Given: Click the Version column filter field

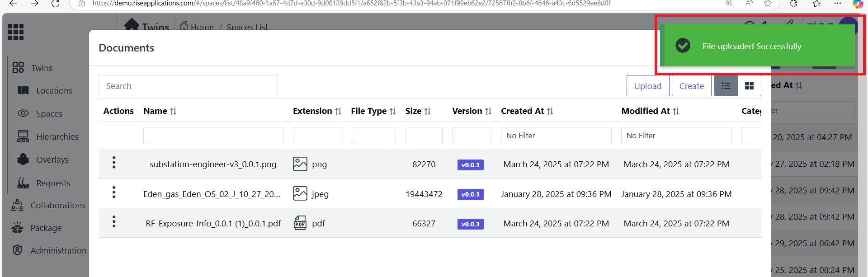Looking at the screenshot, I should point(472,136).
